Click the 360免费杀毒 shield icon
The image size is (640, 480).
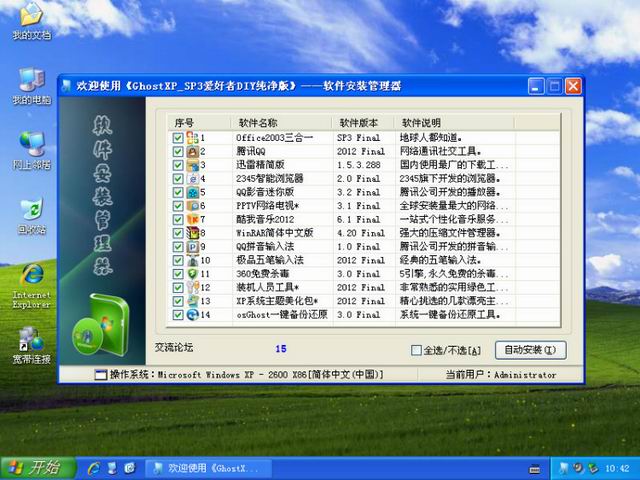(192, 274)
